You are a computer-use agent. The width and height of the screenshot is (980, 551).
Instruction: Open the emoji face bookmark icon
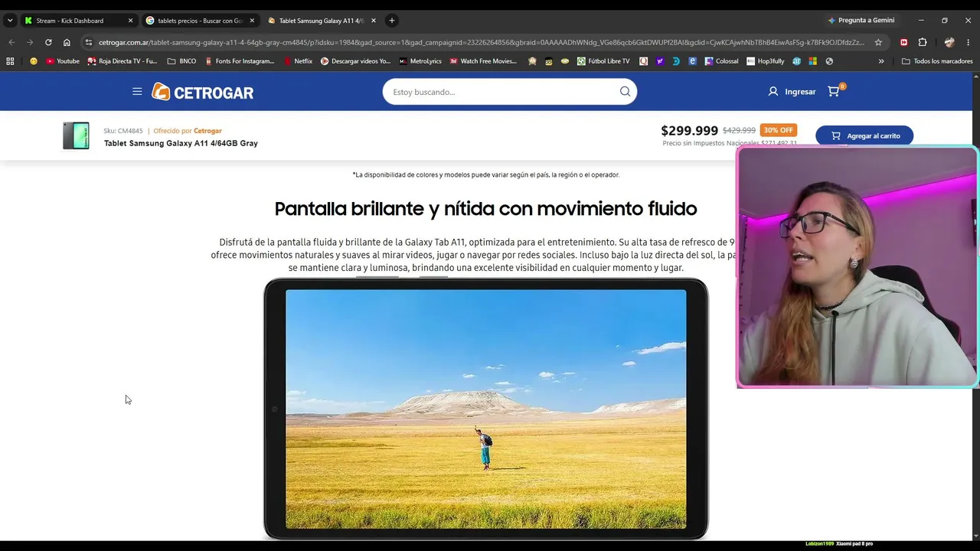tap(33, 61)
